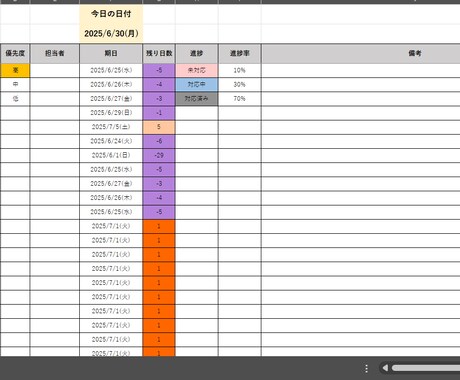The width and height of the screenshot is (460, 380).
Task: Select the orange high-priority cell
Action: click(15, 71)
